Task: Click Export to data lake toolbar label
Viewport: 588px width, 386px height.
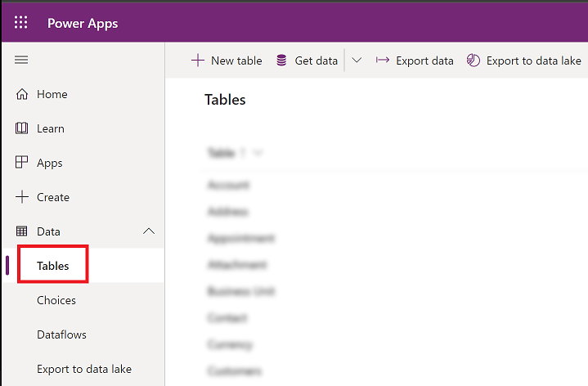Action: pos(534,61)
